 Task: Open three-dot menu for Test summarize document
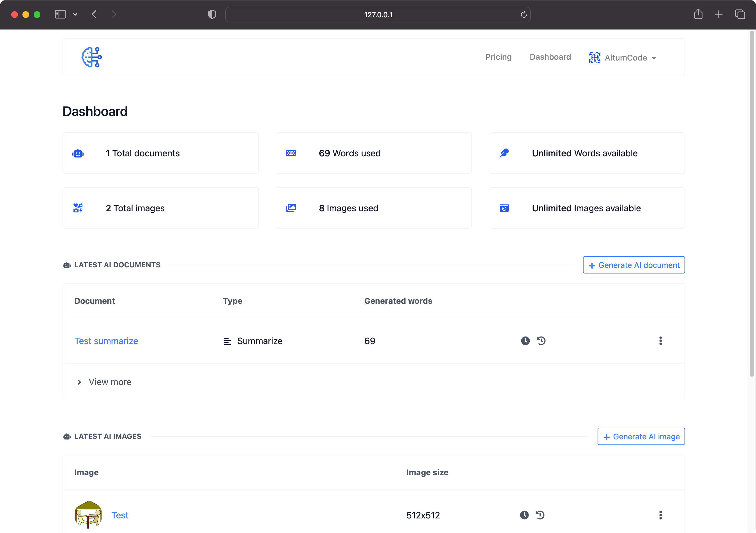click(x=660, y=341)
